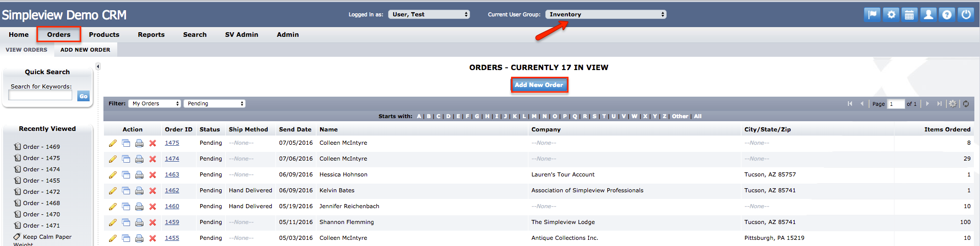This screenshot has width=980, height=246.
Task: Go to first page of grid
Action: pyautogui.click(x=850, y=103)
